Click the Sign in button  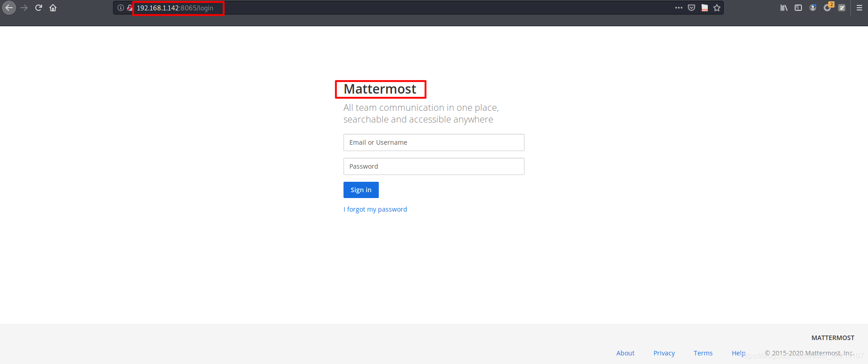coord(361,190)
